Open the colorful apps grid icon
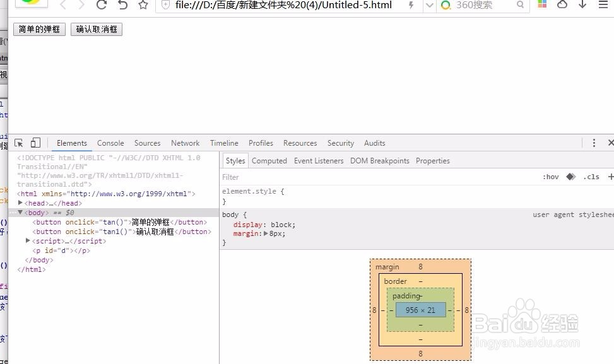 (x=542, y=4)
